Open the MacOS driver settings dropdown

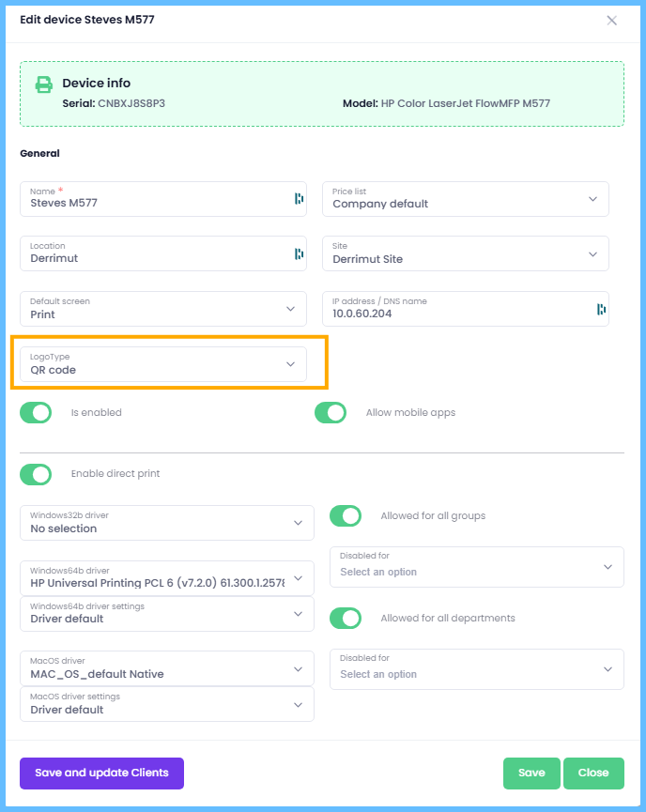[167, 704]
